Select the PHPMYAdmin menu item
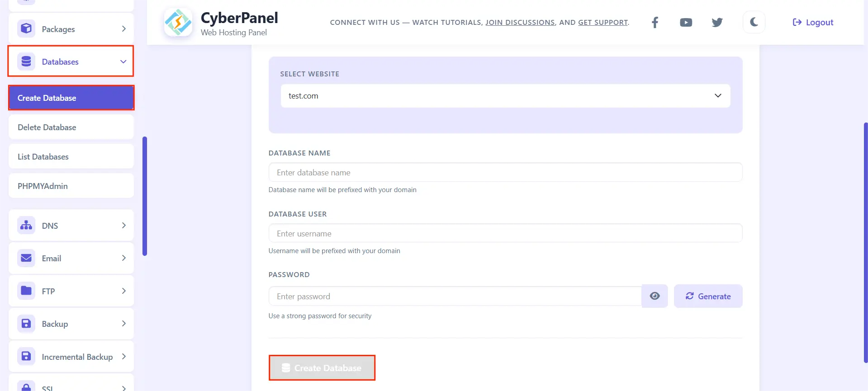The height and width of the screenshot is (391, 868). (x=71, y=186)
